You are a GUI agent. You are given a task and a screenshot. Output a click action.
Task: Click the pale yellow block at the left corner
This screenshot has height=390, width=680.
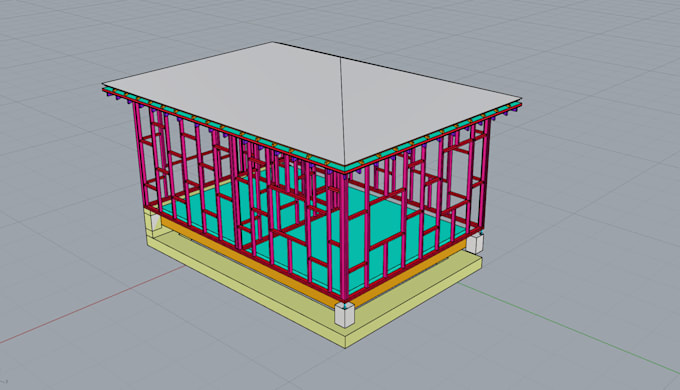(153, 221)
